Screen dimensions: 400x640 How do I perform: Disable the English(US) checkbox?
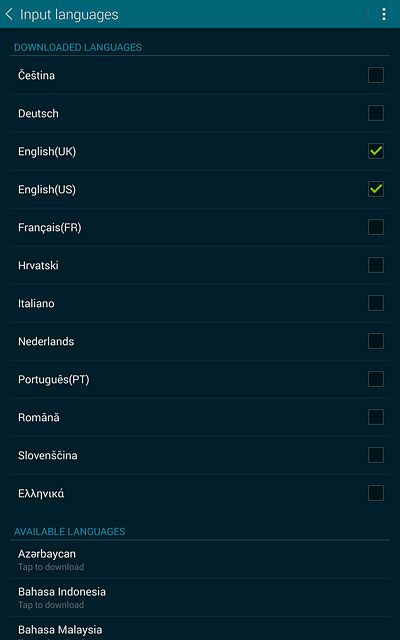[376, 189]
